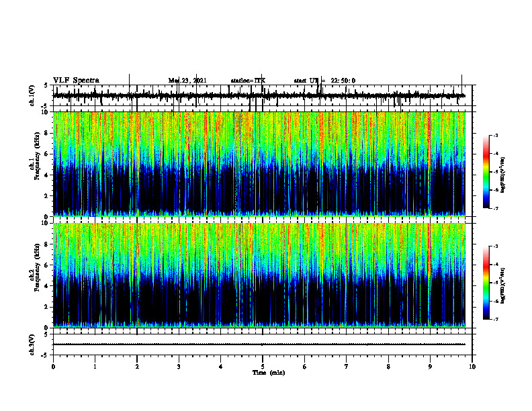Click the ch.2 colorbar log(PSD) label
Screen dimensions: 532x411
(x=502, y=285)
